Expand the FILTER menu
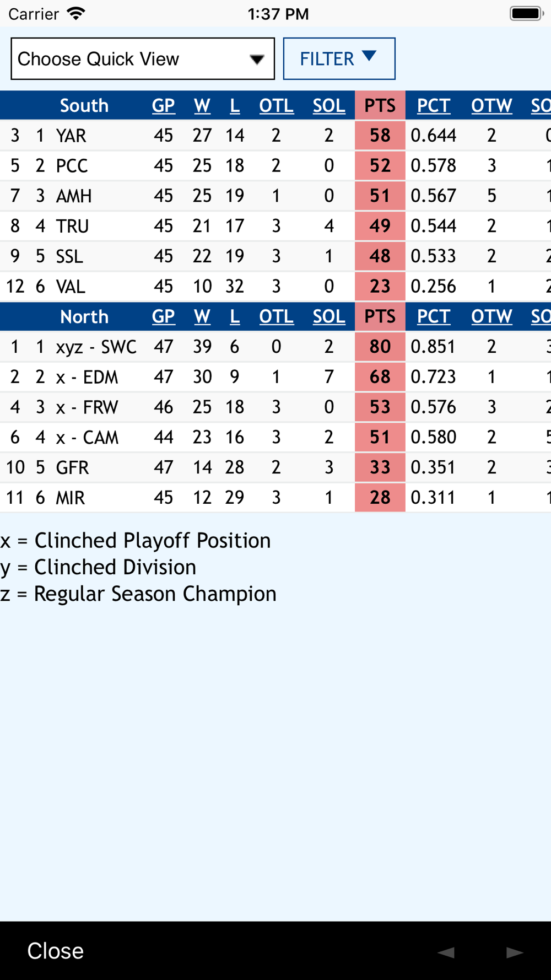Screen dimensions: 551x980 pyautogui.click(x=339, y=59)
